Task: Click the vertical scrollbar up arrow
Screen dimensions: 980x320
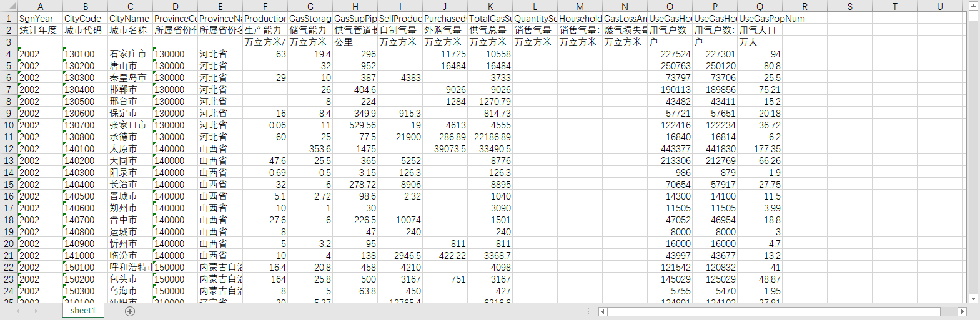Action: 973,6
